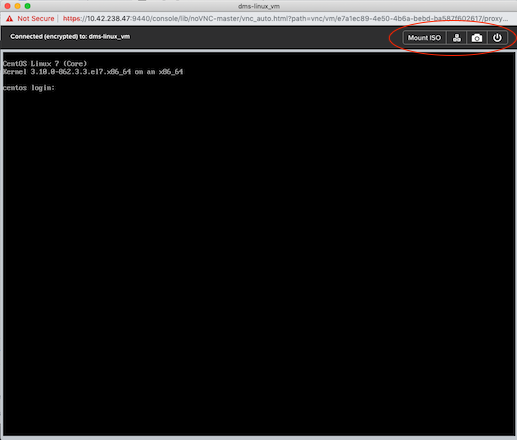This screenshot has width=517, height=440.
Task: Send Ctrl-Alt-Del using the keys icon
Action: pos(456,38)
